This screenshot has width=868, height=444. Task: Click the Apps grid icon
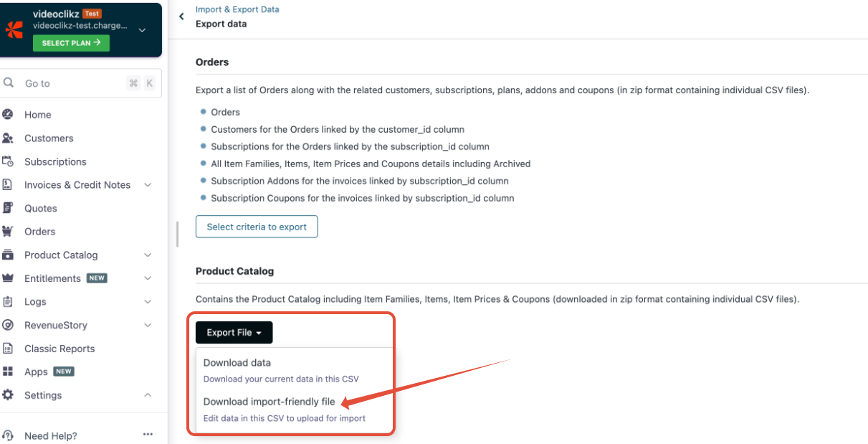[x=8, y=372]
